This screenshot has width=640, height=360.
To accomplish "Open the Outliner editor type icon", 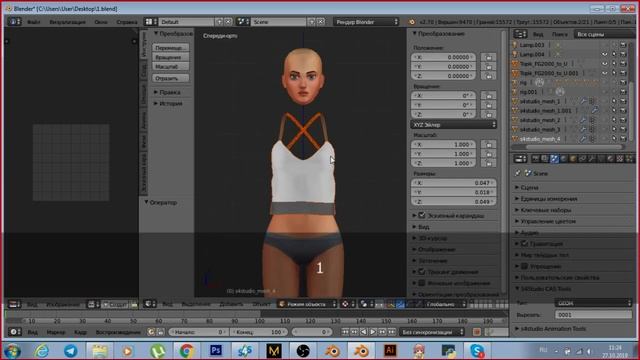I will [x=520, y=34].
